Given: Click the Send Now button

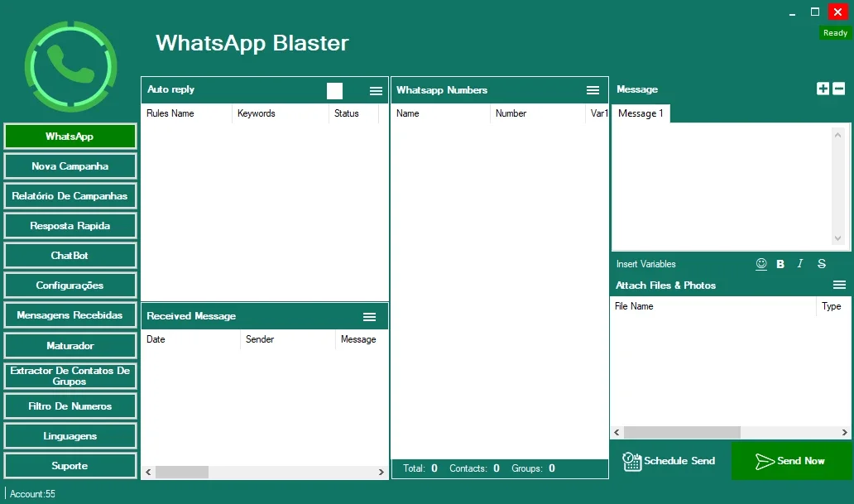Looking at the screenshot, I should tap(791, 461).
